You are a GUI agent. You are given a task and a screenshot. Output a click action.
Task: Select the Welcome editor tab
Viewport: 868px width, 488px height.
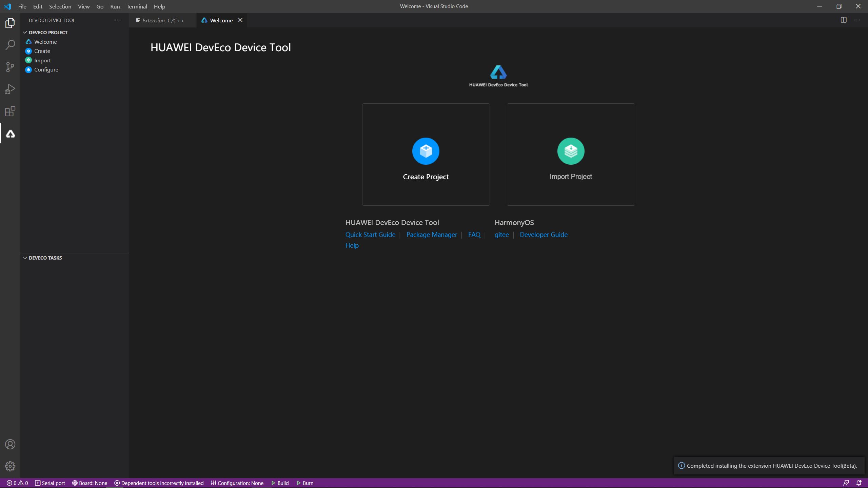tap(221, 20)
